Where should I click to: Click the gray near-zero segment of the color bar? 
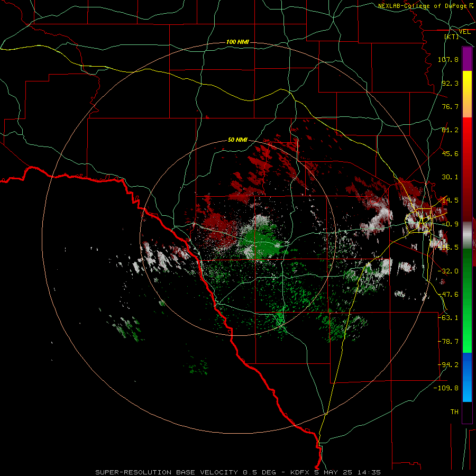pos(467,235)
